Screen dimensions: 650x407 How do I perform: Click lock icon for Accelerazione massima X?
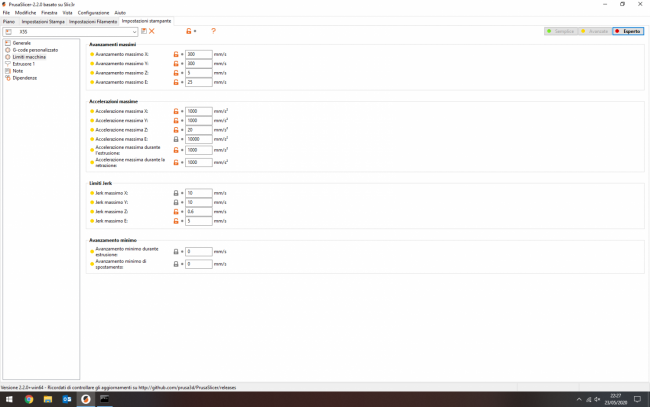[x=176, y=111]
